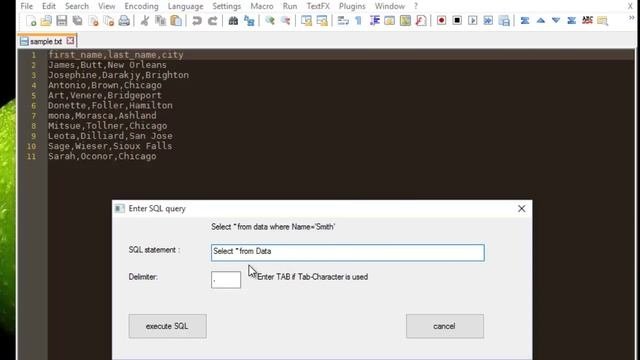Click line 1 header first_name,last_name,city
The height and width of the screenshot is (360, 640).
point(116,55)
